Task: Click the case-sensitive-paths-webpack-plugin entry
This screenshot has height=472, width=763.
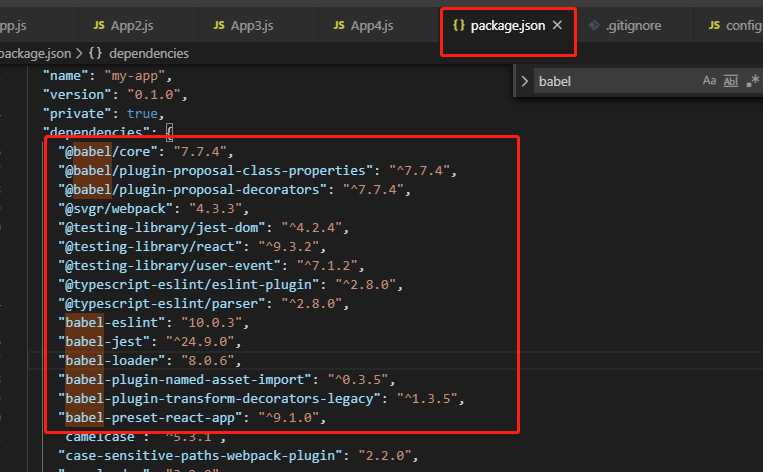Action: click(238, 456)
